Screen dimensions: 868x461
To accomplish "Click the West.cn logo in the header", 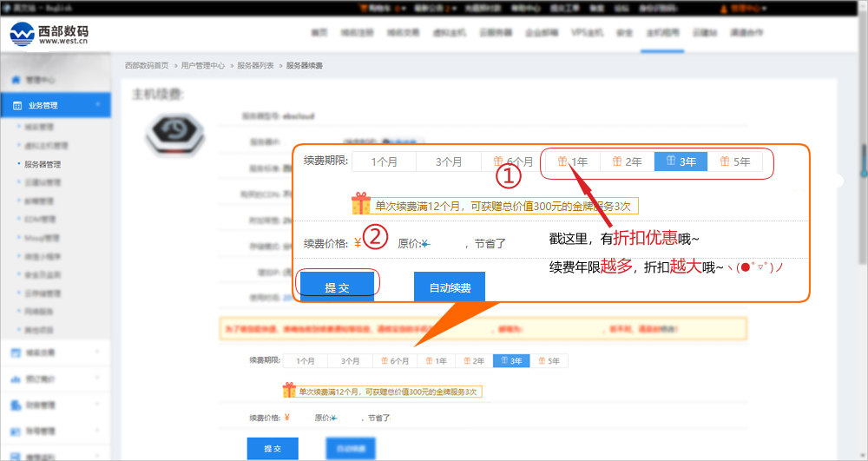I will tap(49, 34).
